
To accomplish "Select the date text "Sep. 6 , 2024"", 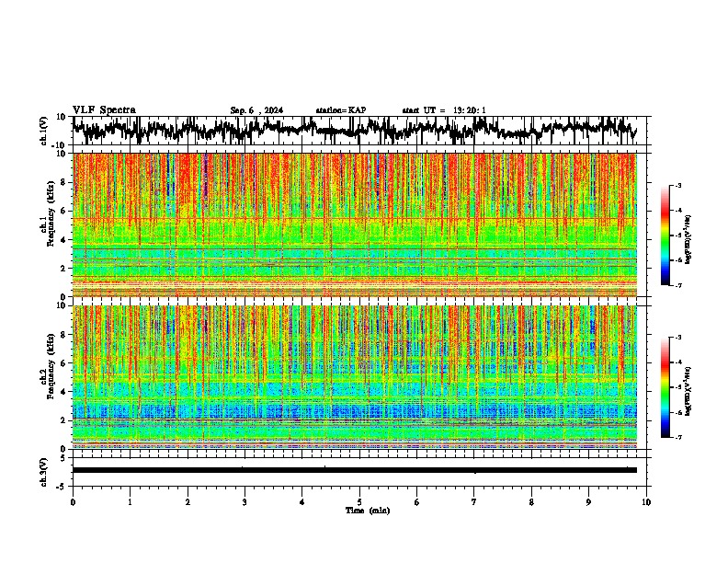I will pyautogui.click(x=256, y=110).
